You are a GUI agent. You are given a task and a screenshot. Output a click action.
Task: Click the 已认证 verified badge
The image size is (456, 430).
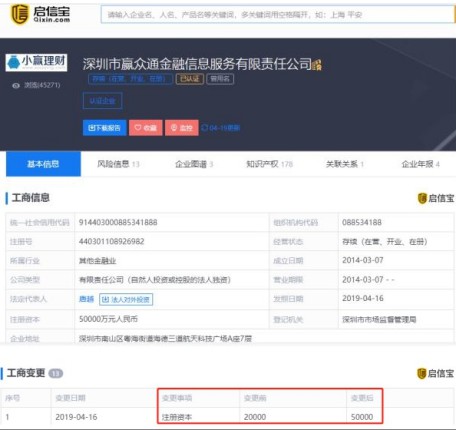[190, 79]
